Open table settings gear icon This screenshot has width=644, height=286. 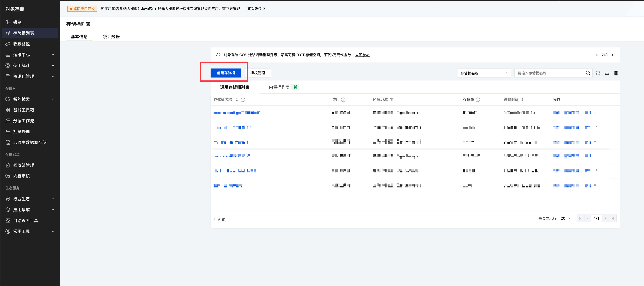tap(616, 73)
